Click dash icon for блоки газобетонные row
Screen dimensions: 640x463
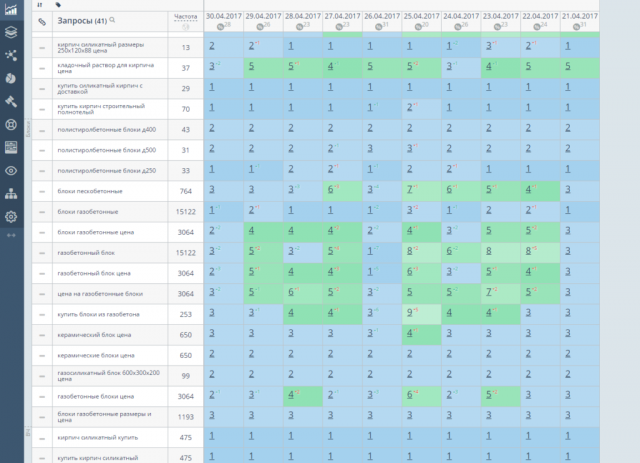[x=42, y=212]
